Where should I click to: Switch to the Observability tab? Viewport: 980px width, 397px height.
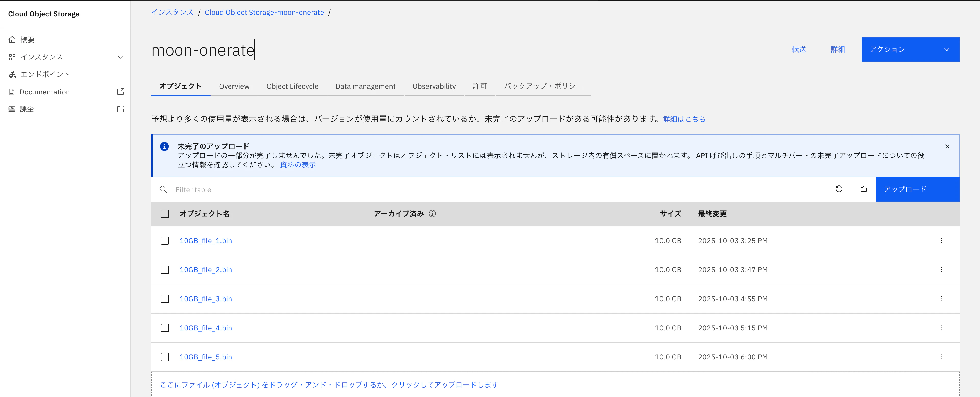pyautogui.click(x=434, y=86)
